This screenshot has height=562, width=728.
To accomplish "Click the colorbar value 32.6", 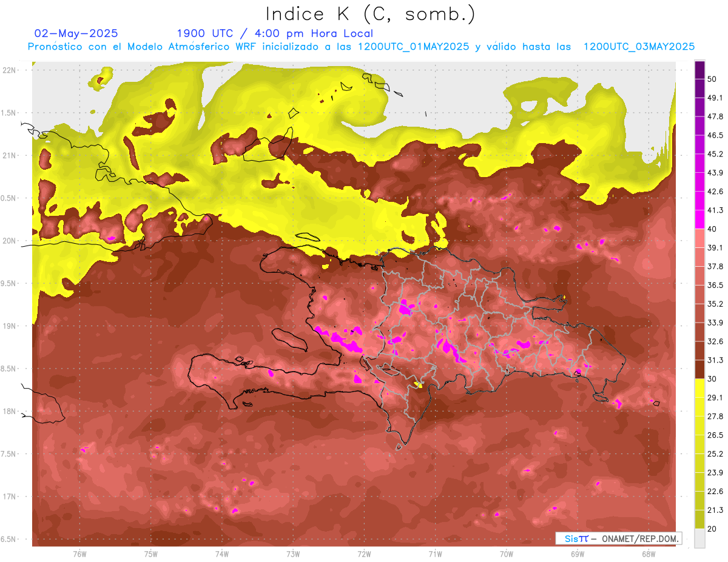I will click(715, 341).
